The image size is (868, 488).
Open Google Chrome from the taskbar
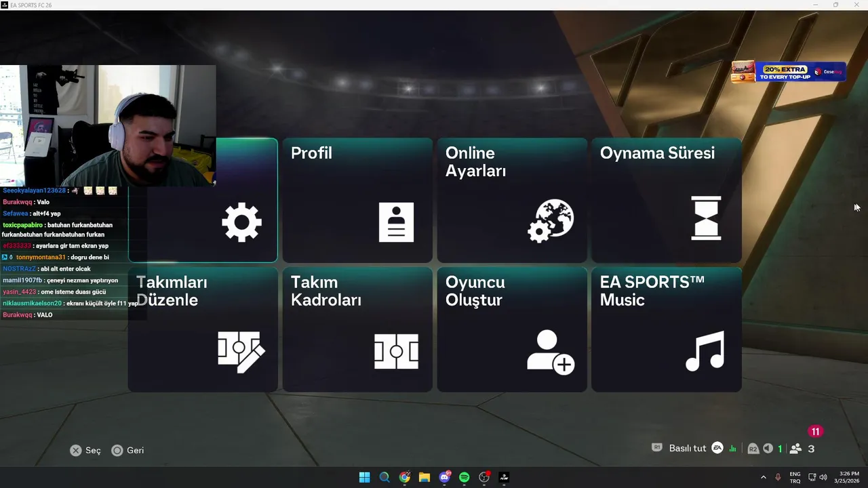coord(405,477)
